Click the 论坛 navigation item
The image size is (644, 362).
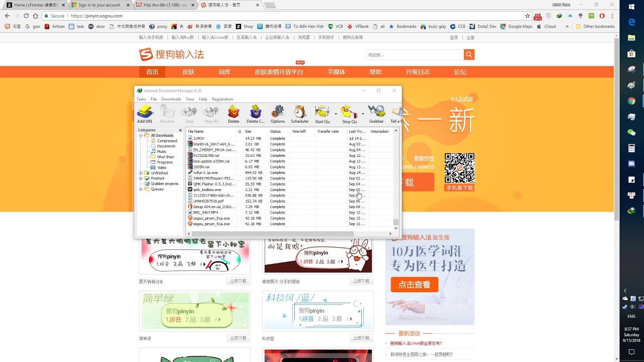tap(460, 72)
